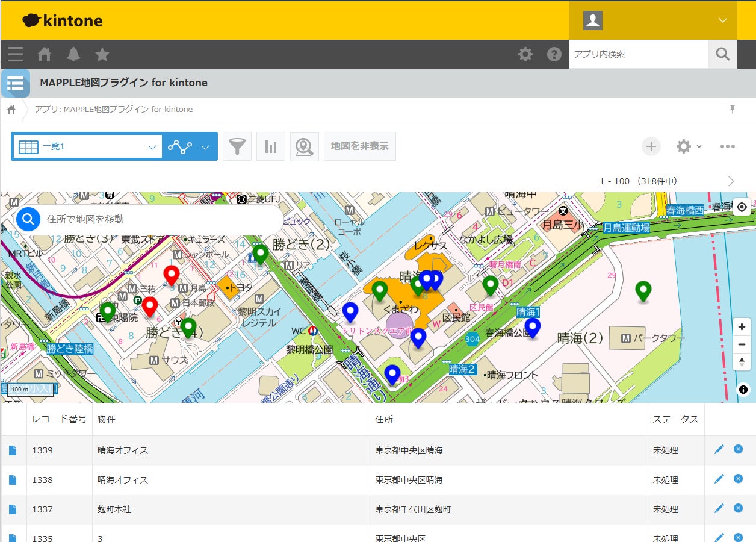The width and height of the screenshot is (756, 542).
Task: Open the app settings gear dropdown
Action: tap(689, 146)
